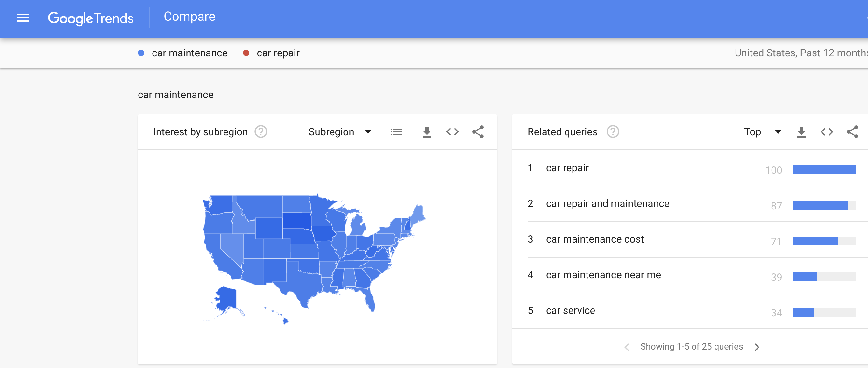Share the Interest by subregion chart

pyautogui.click(x=478, y=132)
